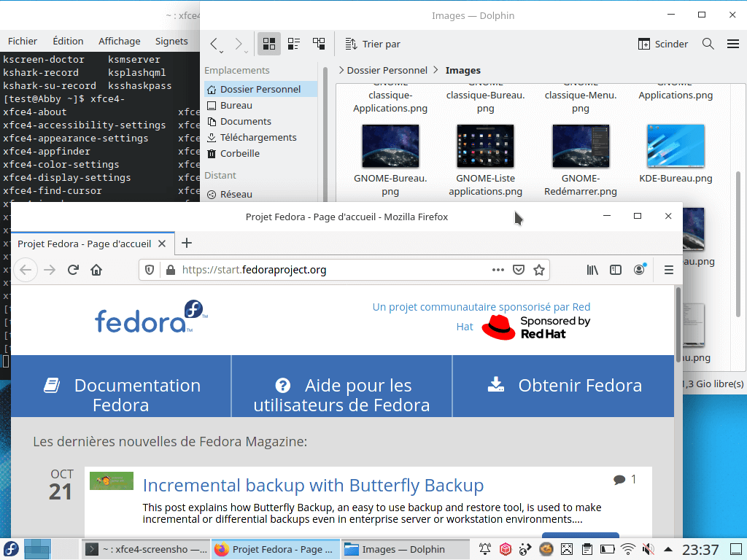Reload the Fedora start page

(x=73, y=270)
